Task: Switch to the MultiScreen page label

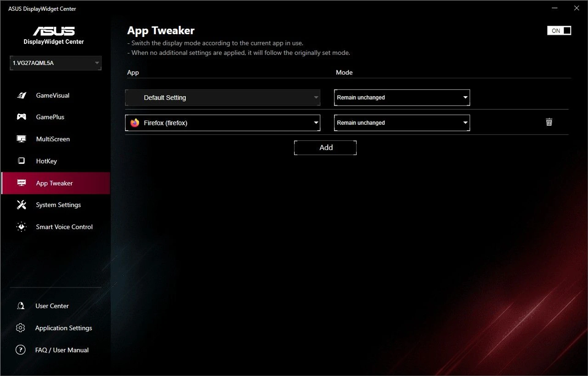Action: click(53, 139)
